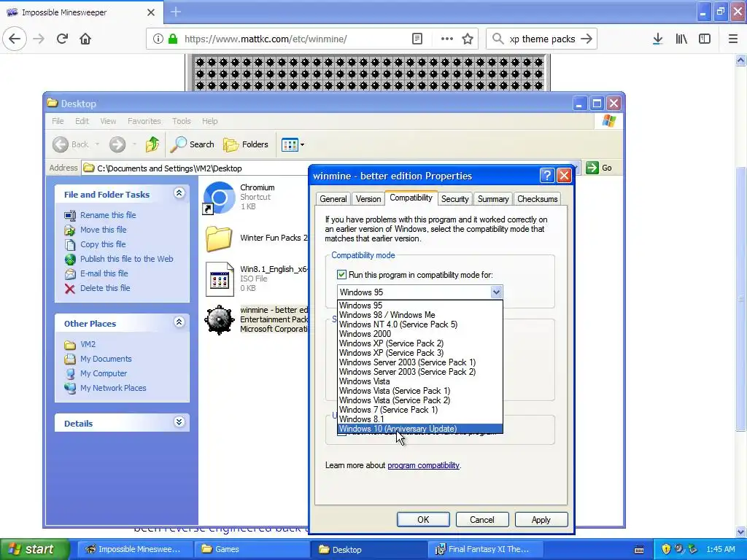Viewport: 747px width, 560px height.
Task: Switch to Security tab
Action: coord(454,199)
